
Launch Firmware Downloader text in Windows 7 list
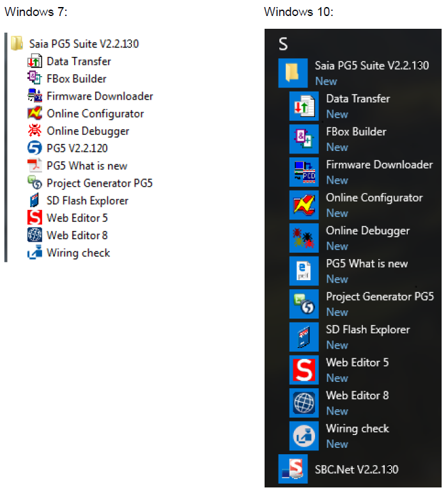[100, 96]
